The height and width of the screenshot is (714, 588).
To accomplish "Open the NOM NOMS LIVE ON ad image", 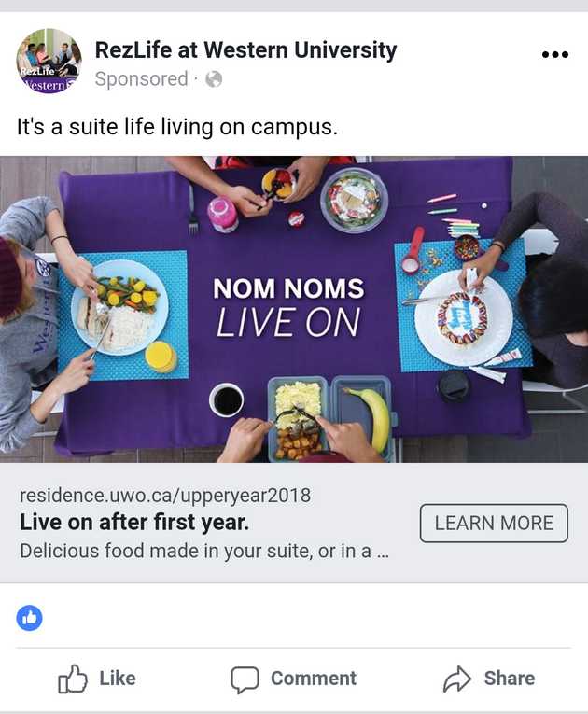I will [x=294, y=310].
